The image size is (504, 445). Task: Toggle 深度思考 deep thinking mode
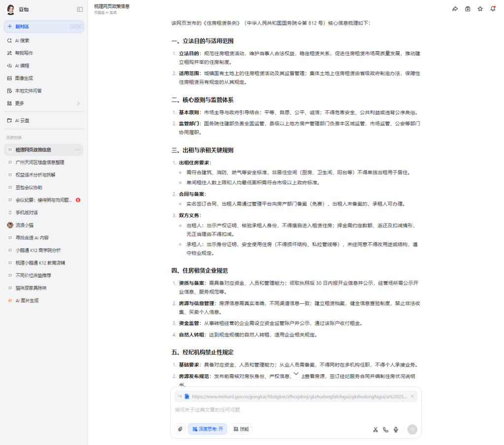tap(208, 429)
